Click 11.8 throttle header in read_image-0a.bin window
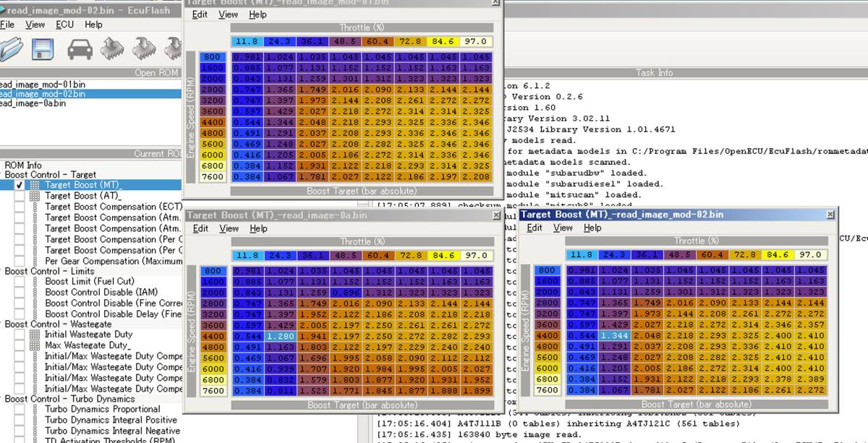The image size is (868, 443). [247, 255]
